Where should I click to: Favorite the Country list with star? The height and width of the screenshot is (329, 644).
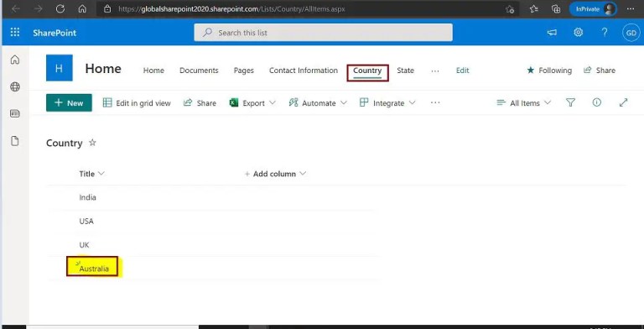pyautogui.click(x=93, y=143)
